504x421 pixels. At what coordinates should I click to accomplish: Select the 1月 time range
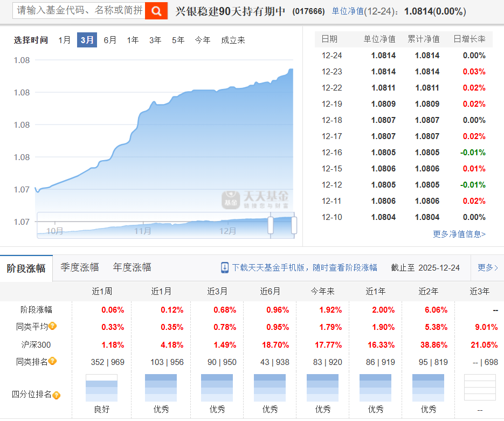pyautogui.click(x=65, y=40)
